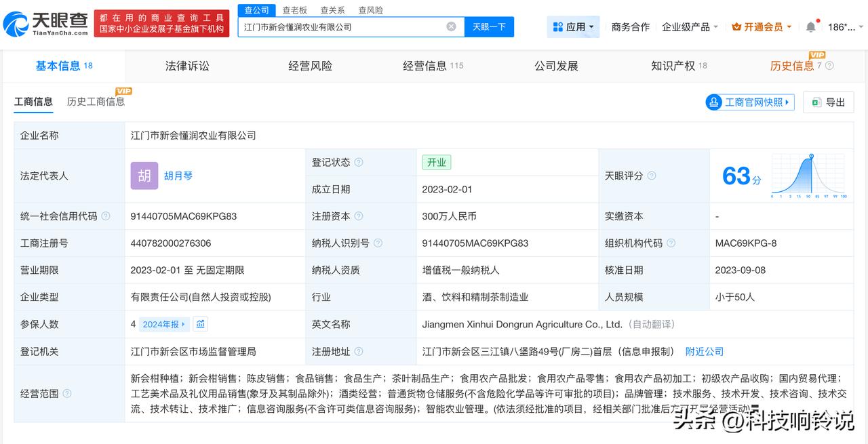
Task: Click the credit code 91440705MAC69KPG83 under 统一社会信用代码
Action: coord(184,216)
